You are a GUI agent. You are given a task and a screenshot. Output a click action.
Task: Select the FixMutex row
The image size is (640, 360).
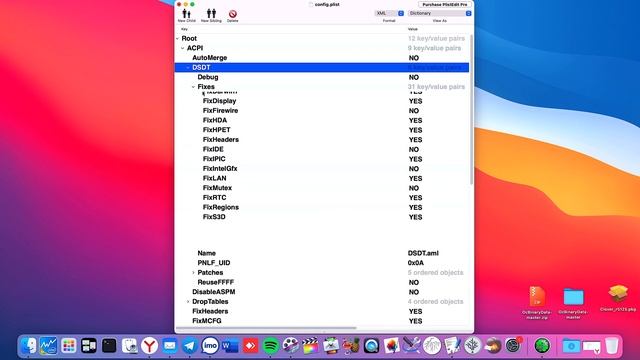click(322, 188)
